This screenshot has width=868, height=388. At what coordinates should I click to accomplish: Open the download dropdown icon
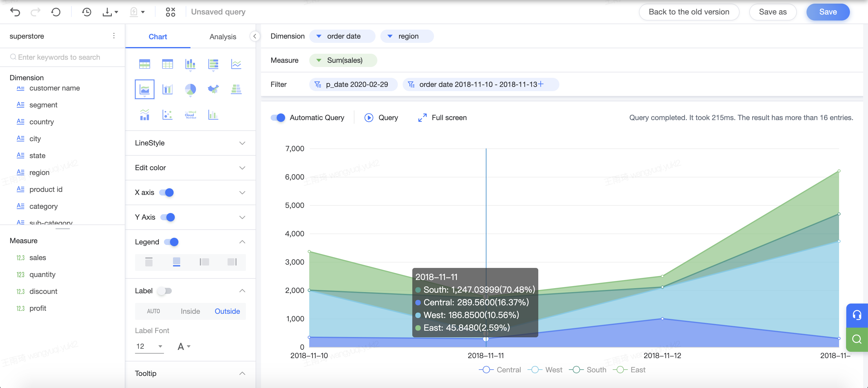point(110,12)
